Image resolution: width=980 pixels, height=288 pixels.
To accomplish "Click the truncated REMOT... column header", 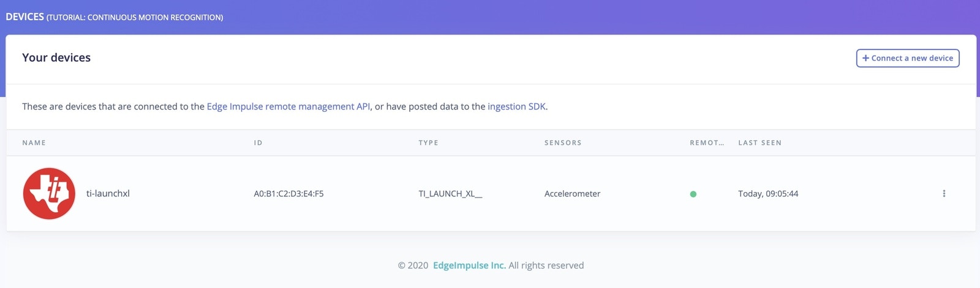I will (707, 142).
